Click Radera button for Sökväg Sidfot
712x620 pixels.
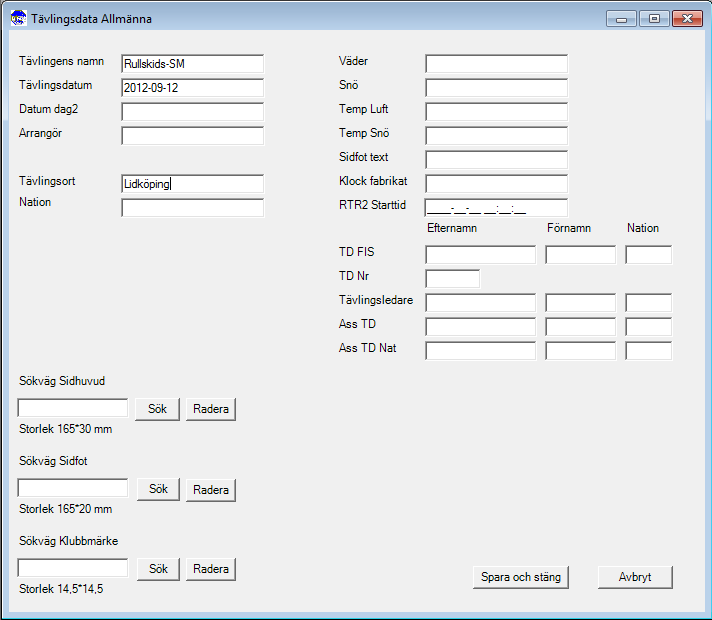point(211,490)
